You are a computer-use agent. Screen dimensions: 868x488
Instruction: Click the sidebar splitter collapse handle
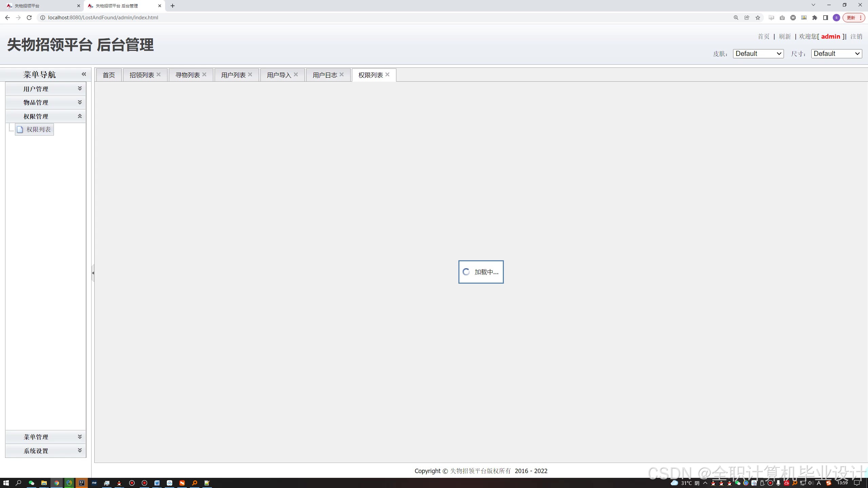93,273
